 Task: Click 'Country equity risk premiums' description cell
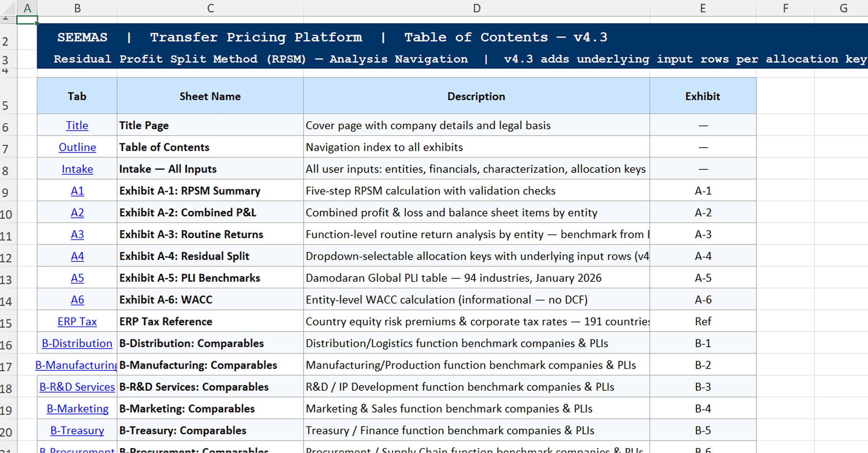click(476, 321)
